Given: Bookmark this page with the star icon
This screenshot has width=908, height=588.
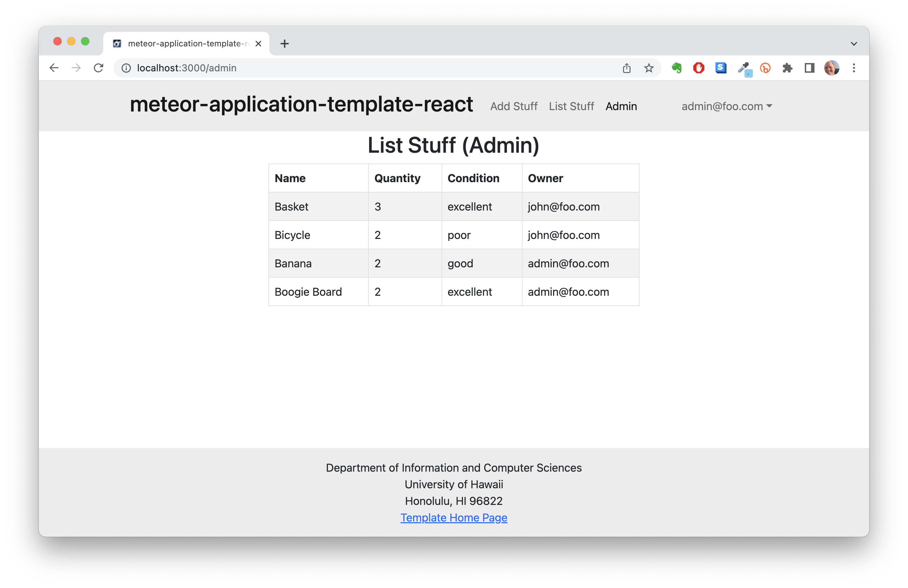Looking at the screenshot, I should (x=649, y=68).
